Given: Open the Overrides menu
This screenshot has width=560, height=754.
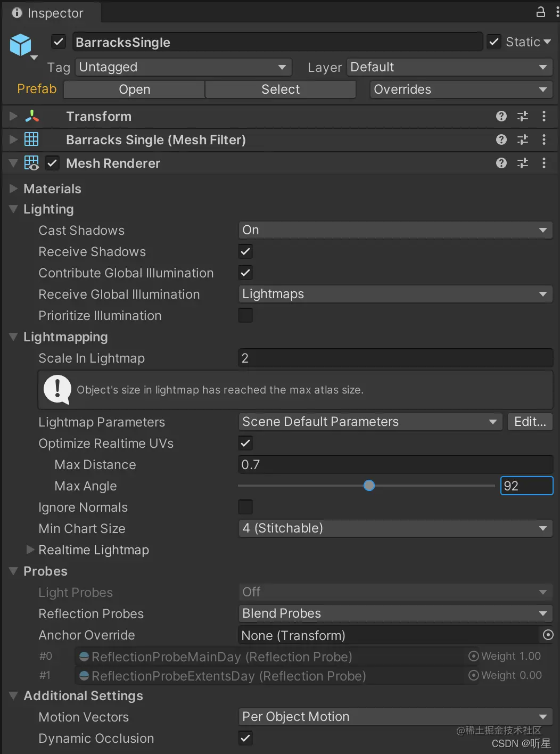Looking at the screenshot, I should (x=460, y=89).
